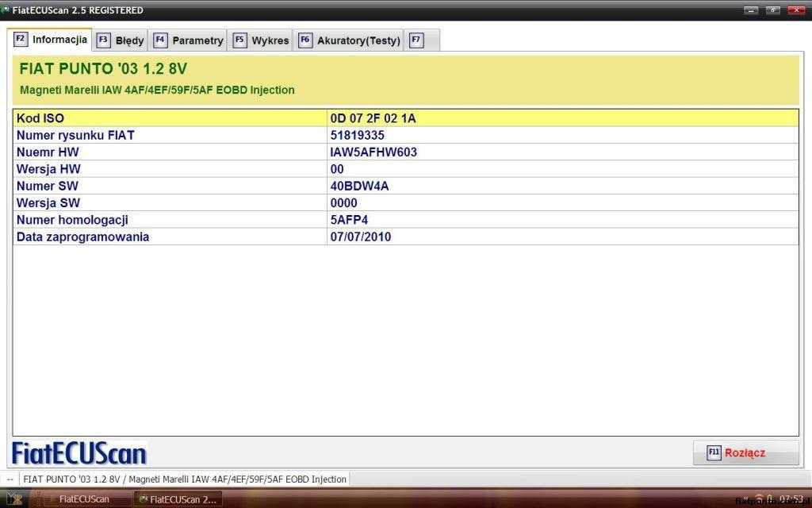Image resolution: width=812 pixels, height=508 pixels.
Task: Select the date 07/07/2010
Action: pyautogui.click(x=361, y=237)
